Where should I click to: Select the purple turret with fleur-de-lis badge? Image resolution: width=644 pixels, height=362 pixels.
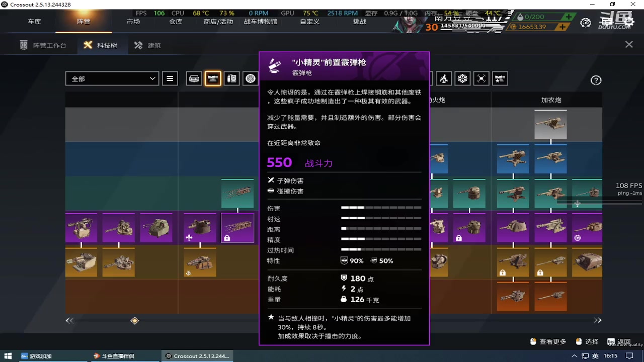(200, 228)
